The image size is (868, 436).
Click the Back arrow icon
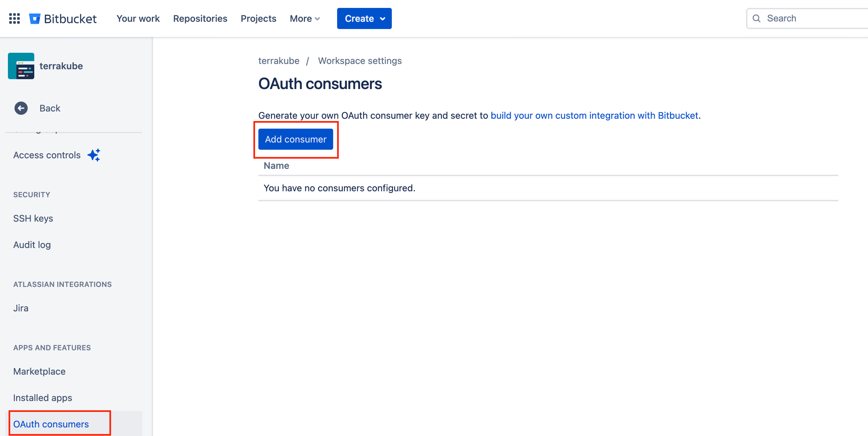(21, 108)
